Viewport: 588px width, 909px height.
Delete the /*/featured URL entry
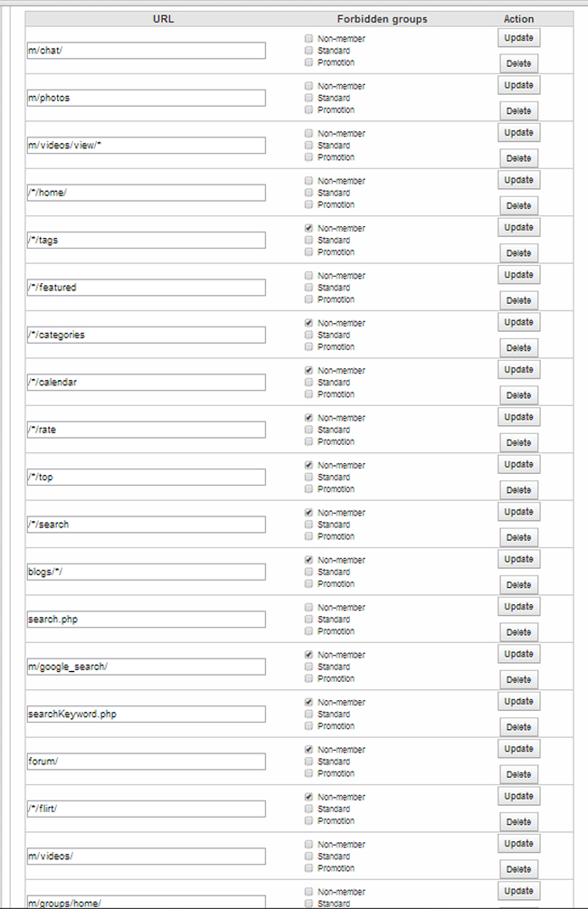click(518, 300)
